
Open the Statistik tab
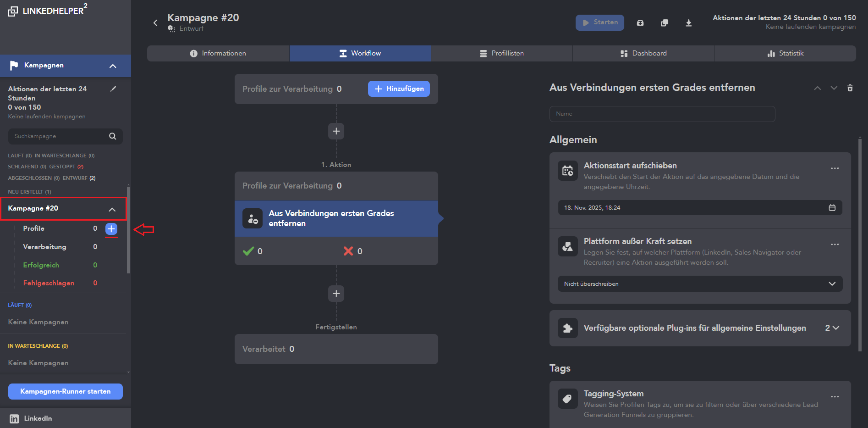785,53
